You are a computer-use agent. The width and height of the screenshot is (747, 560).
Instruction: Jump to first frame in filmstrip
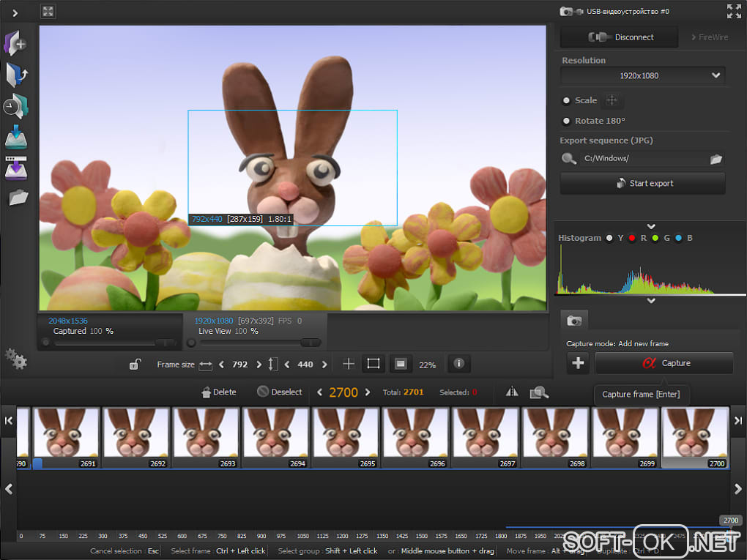pos(9,420)
